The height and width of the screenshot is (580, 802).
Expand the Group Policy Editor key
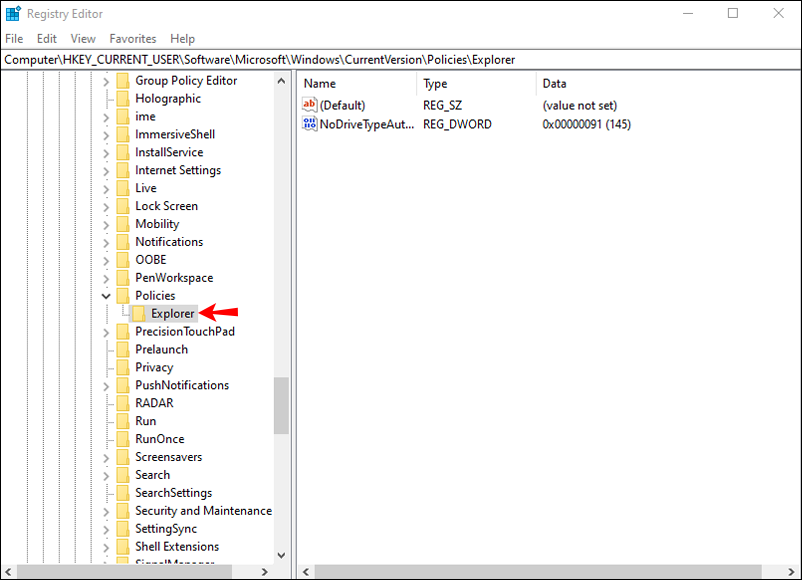106,81
